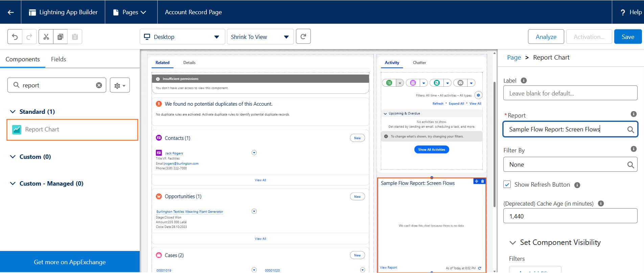This screenshot has height=273, width=644.
Task: Click the Redo icon
Action: pyautogui.click(x=29, y=37)
